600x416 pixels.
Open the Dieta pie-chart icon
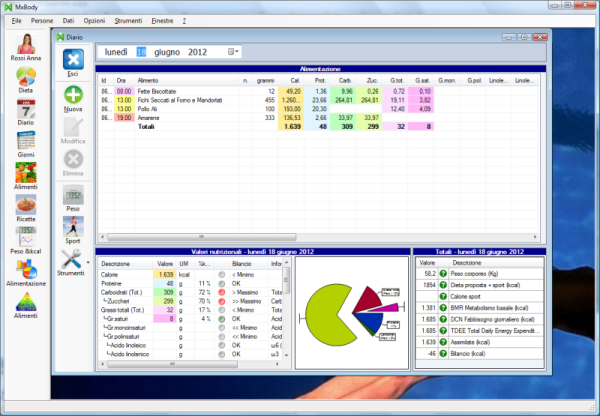26,76
